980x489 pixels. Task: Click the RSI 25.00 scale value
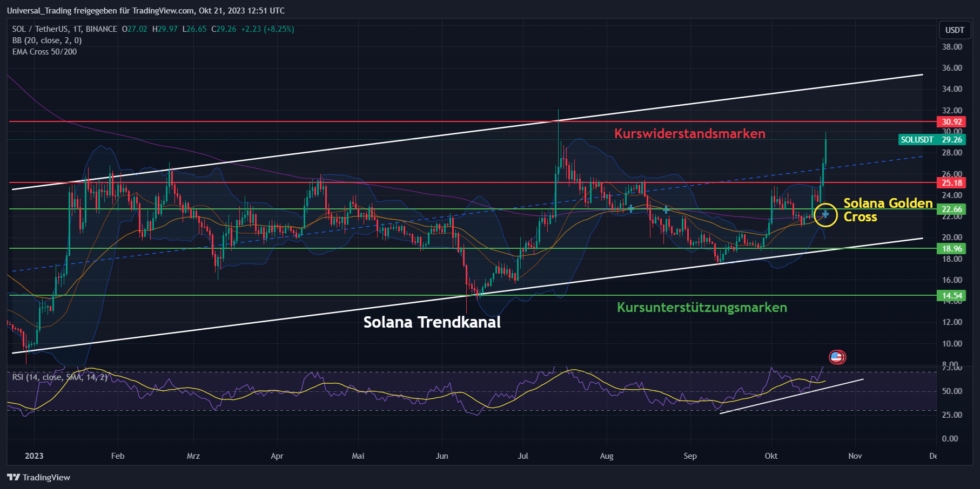point(952,415)
